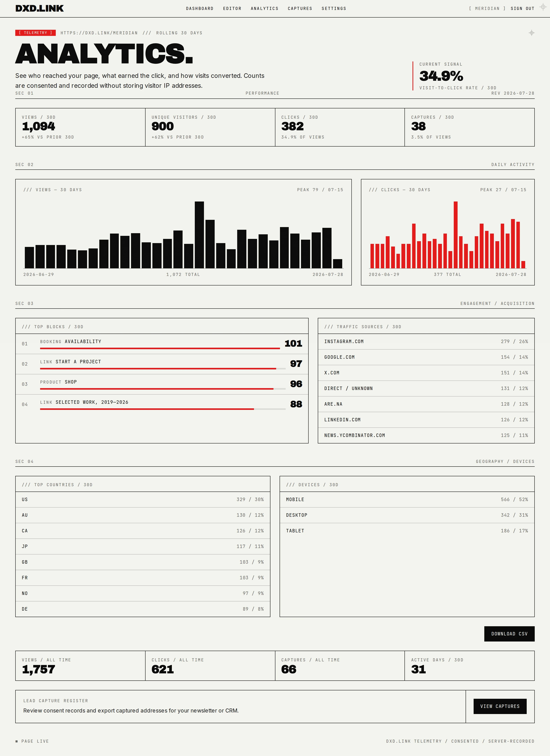
Task: Click the NO country row
Action: 143,594
